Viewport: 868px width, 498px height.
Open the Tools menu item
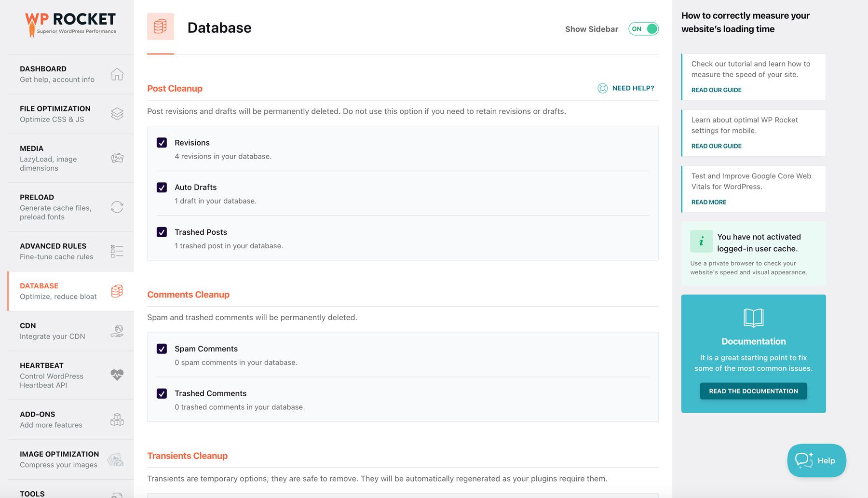pos(32,493)
